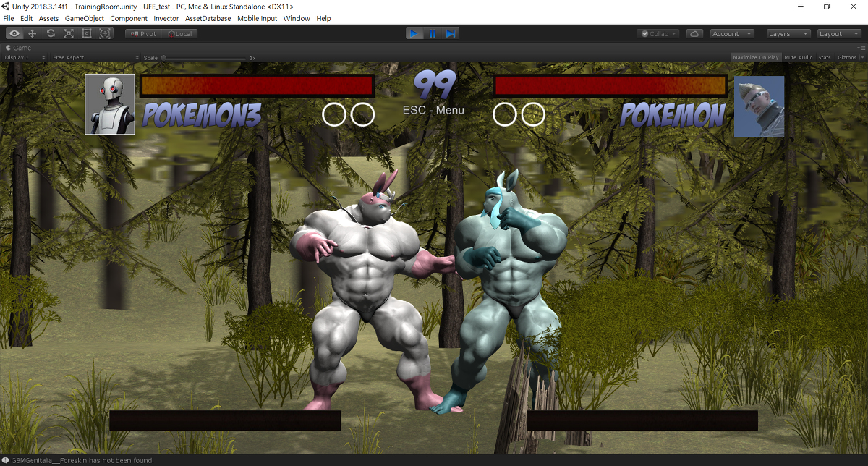Click the Scale slider handle
This screenshot has width=868, height=466.
coord(163,57)
